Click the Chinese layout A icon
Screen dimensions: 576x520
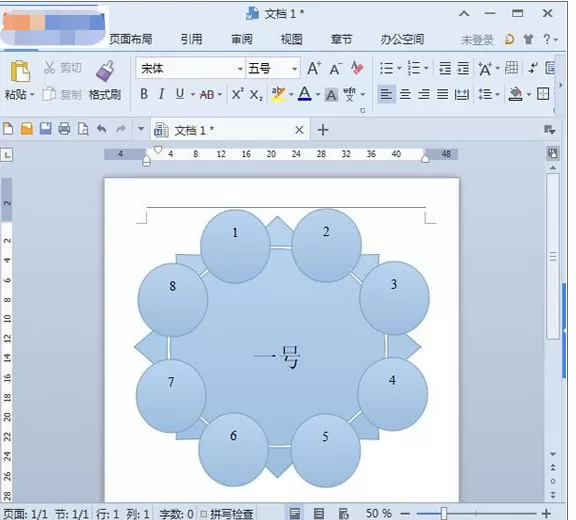(x=485, y=68)
